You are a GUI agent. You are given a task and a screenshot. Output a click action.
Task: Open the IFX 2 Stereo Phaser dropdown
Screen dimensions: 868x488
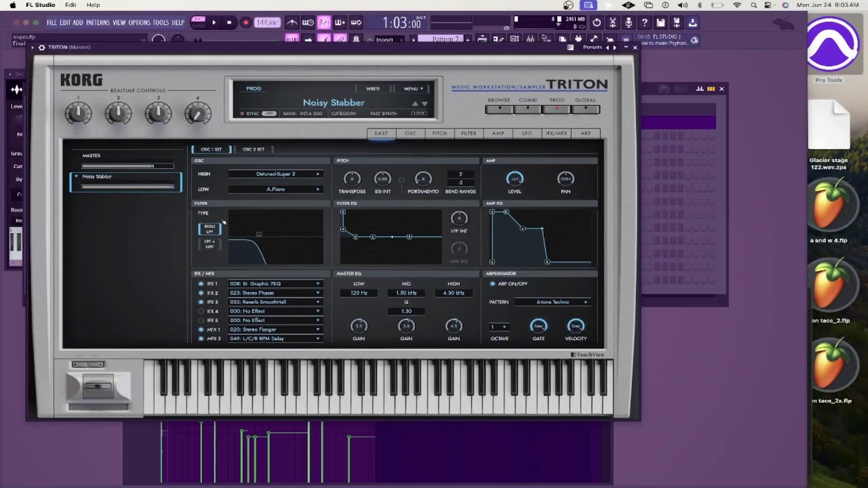point(275,293)
